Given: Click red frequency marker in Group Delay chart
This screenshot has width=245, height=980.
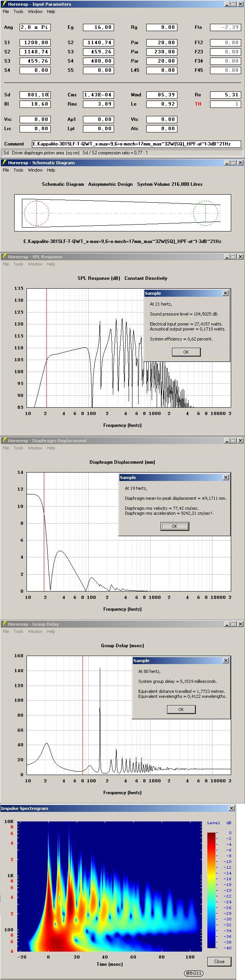Looking at the screenshot, I should point(83,715).
